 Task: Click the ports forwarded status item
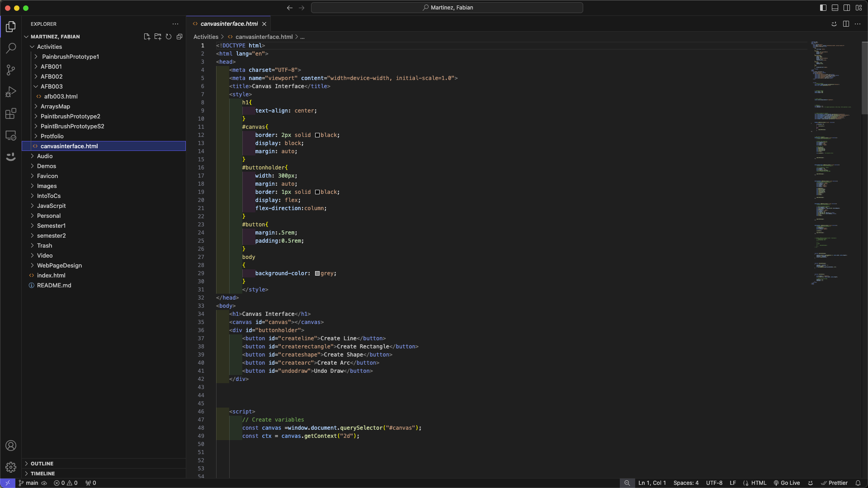coord(91,483)
